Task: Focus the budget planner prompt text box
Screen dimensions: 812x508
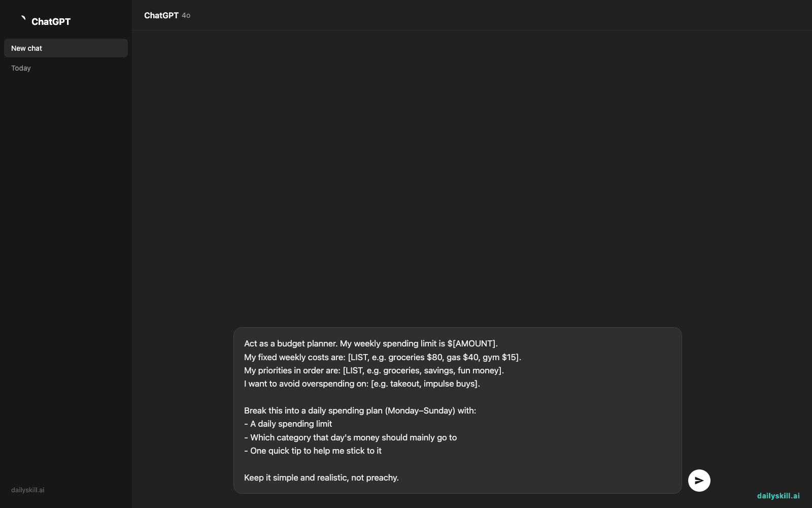Action: click(x=457, y=410)
